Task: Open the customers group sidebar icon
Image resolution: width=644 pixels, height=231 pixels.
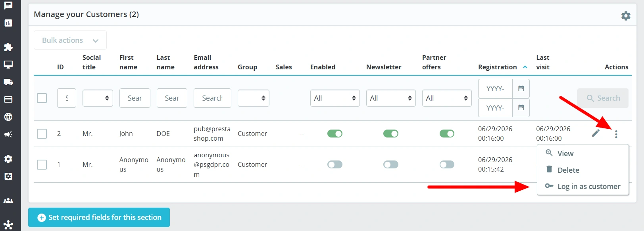Action: [x=8, y=201]
